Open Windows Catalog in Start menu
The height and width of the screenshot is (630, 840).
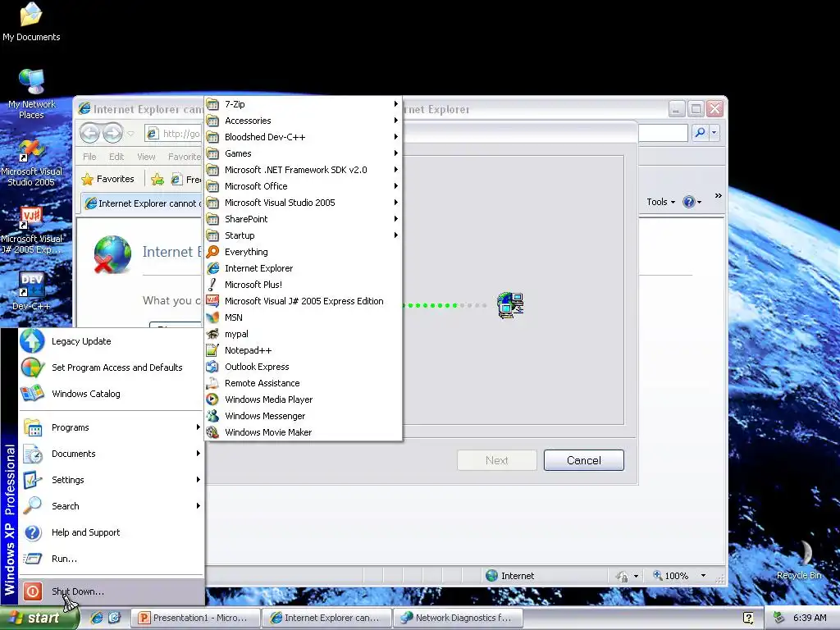click(111, 394)
